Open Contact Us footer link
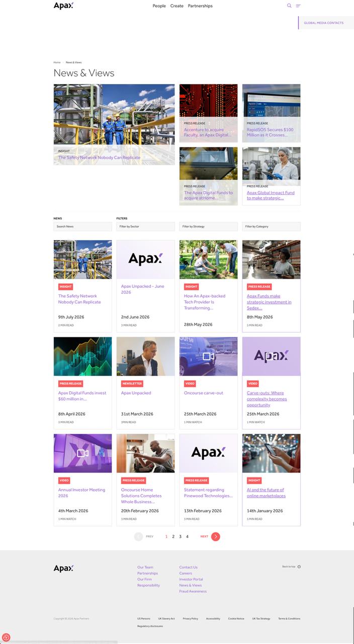 tap(188, 567)
